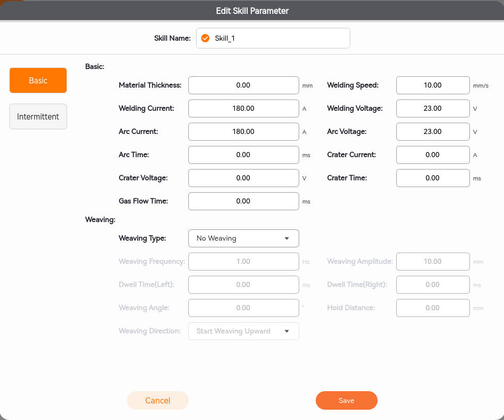Switch to the Basic tab
Image resolution: width=504 pixels, height=420 pixels.
click(x=38, y=80)
